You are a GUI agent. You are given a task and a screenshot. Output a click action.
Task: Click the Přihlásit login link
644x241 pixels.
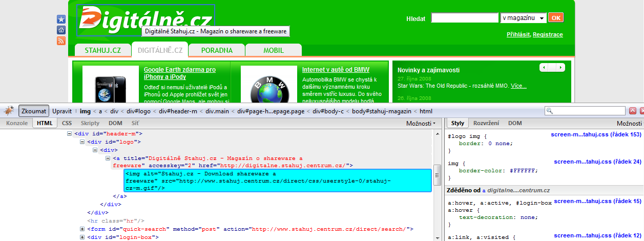518,34
